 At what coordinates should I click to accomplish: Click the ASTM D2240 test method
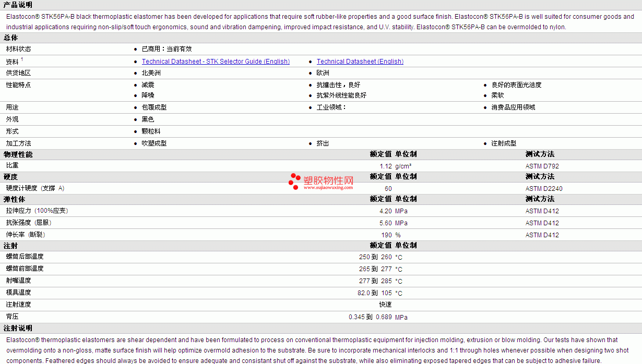(544, 189)
